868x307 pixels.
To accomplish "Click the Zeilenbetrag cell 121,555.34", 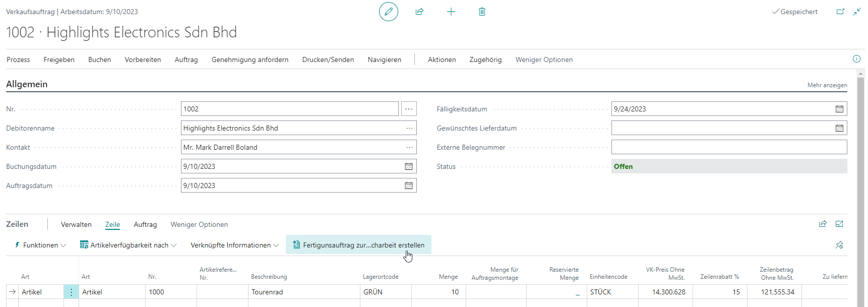I will tap(774, 292).
